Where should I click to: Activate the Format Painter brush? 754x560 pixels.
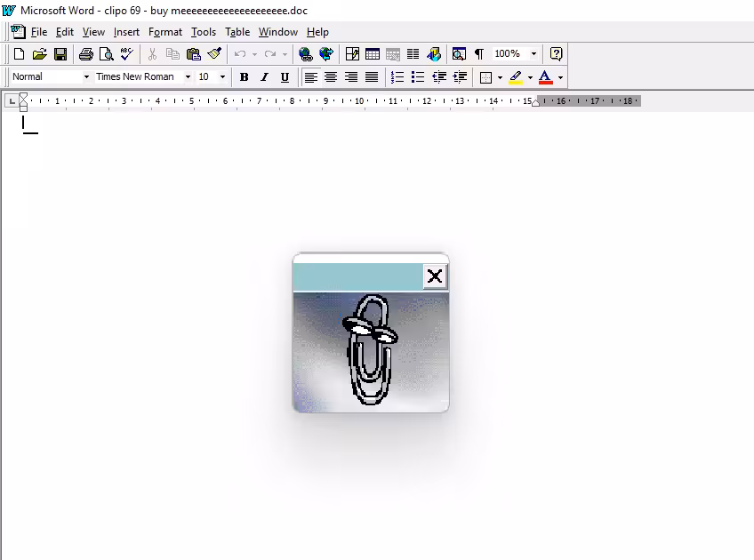click(x=214, y=54)
